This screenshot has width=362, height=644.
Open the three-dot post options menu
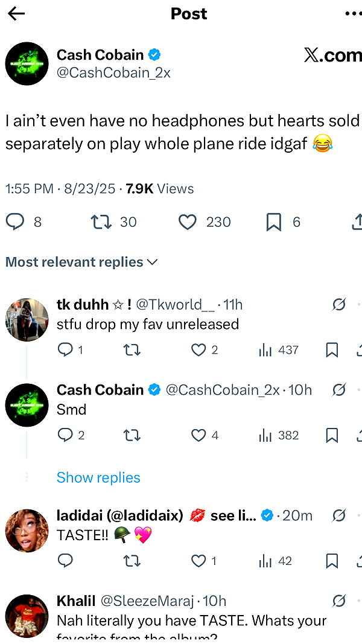[354, 13]
